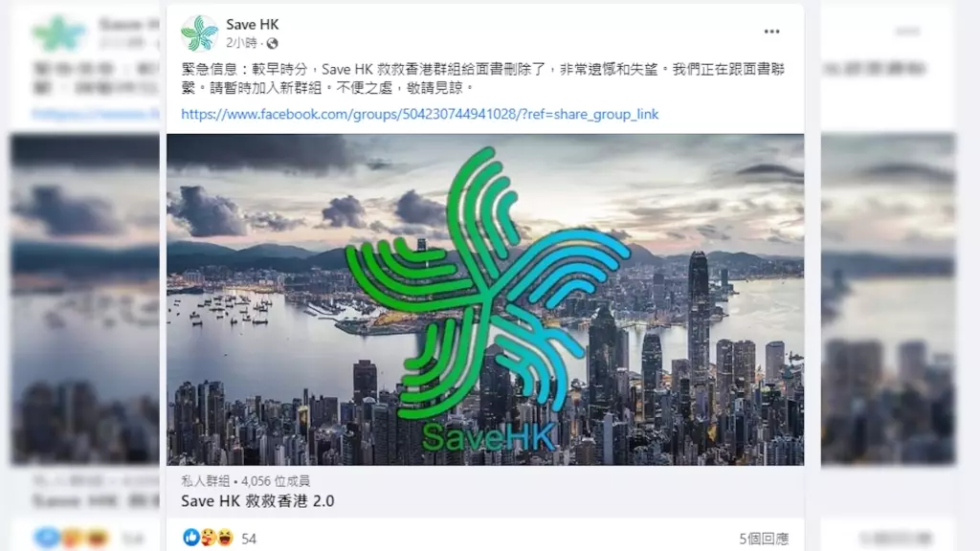Click the blurred skyline image on right

(888, 298)
